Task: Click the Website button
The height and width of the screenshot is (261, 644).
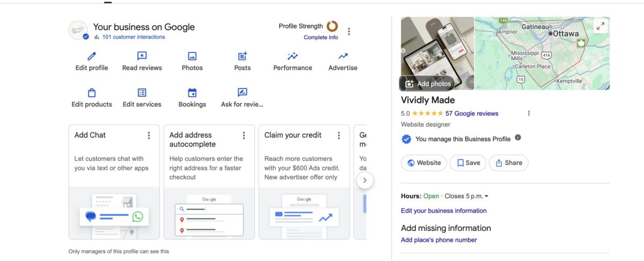Action: point(424,163)
